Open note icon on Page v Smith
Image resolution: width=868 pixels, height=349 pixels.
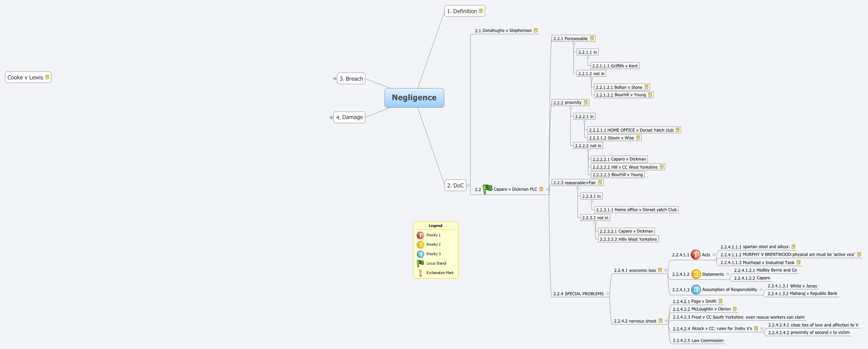(x=720, y=301)
